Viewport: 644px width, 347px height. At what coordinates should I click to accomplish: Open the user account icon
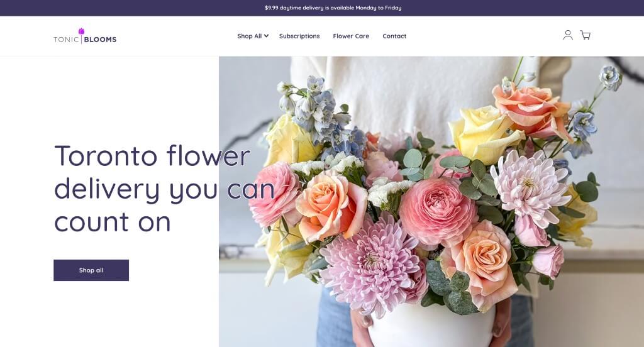tap(568, 35)
